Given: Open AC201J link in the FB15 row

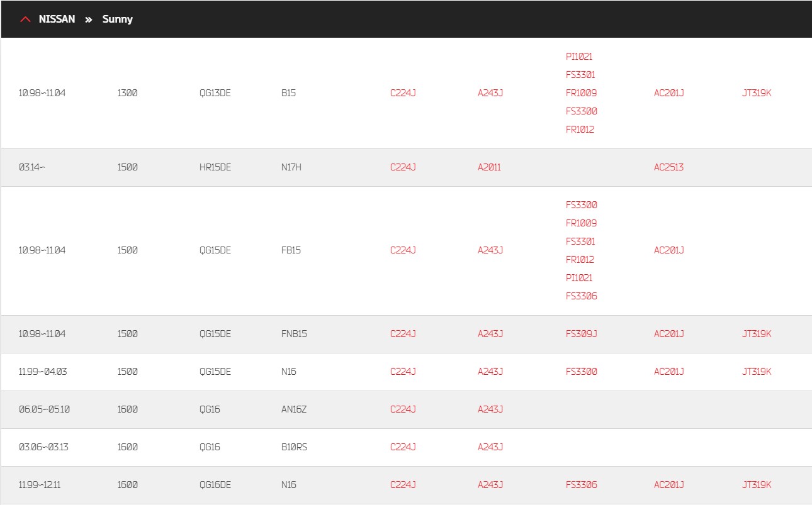Looking at the screenshot, I should coord(668,250).
